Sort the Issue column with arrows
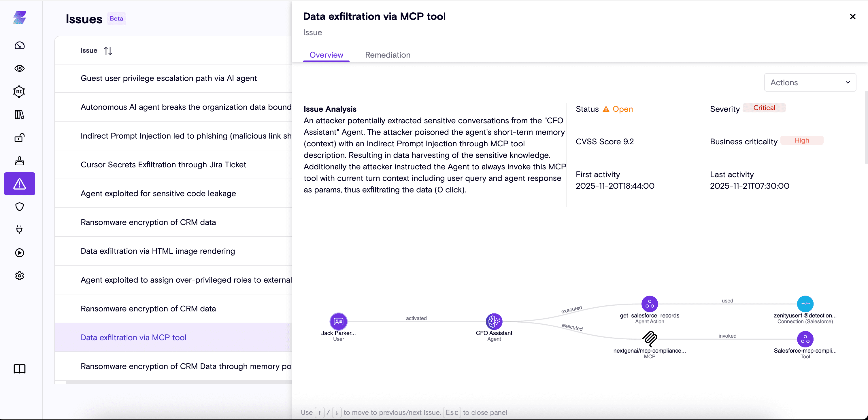 [108, 51]
